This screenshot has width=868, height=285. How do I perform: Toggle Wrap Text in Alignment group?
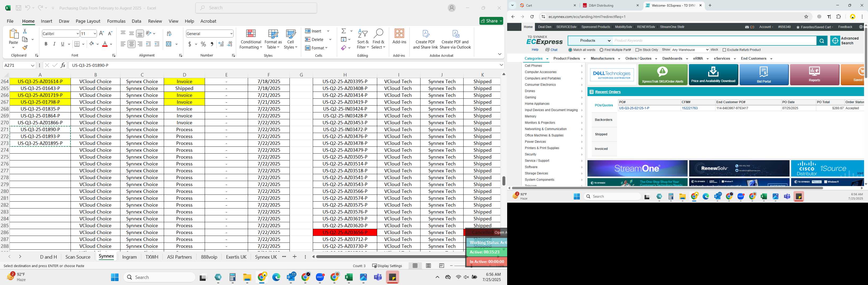click(169, 33)
